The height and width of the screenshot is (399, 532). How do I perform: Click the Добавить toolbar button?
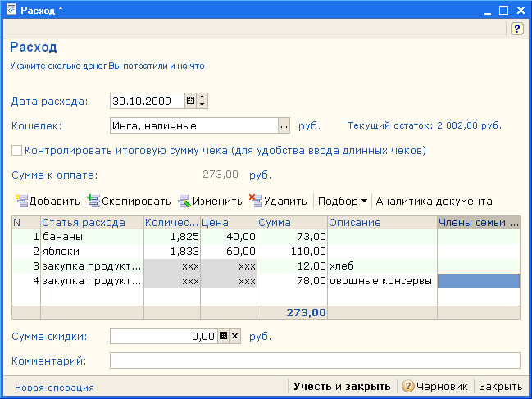click(x=48, y=201)
